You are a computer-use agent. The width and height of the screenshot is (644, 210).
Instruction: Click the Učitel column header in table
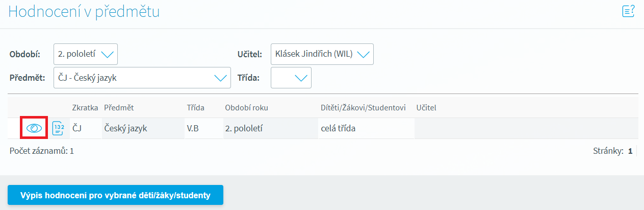(x=426, y=108)
